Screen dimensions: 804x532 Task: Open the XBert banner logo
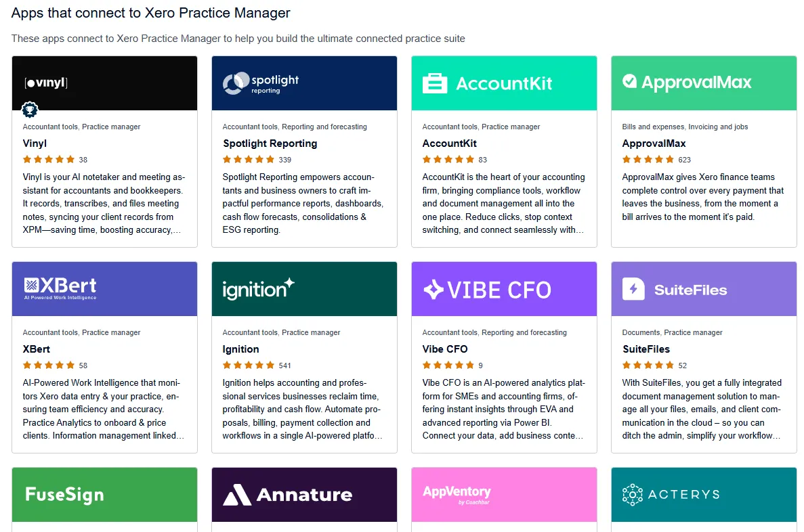60,288
